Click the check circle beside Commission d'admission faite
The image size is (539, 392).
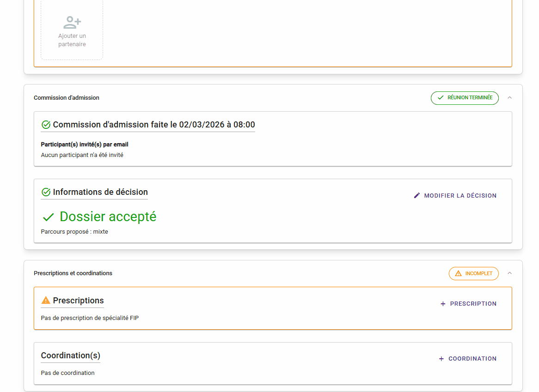(46, 125)
